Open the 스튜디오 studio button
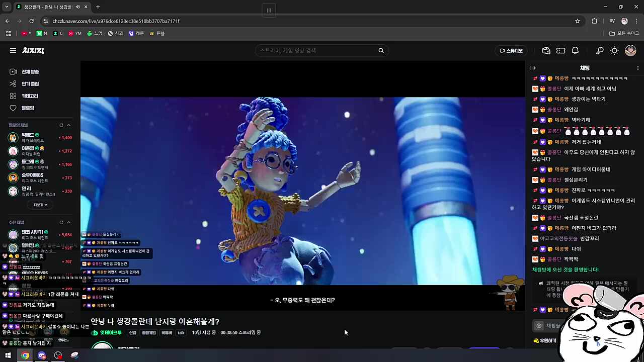Screen dimensions: 644x362 [x=511, y=50]
